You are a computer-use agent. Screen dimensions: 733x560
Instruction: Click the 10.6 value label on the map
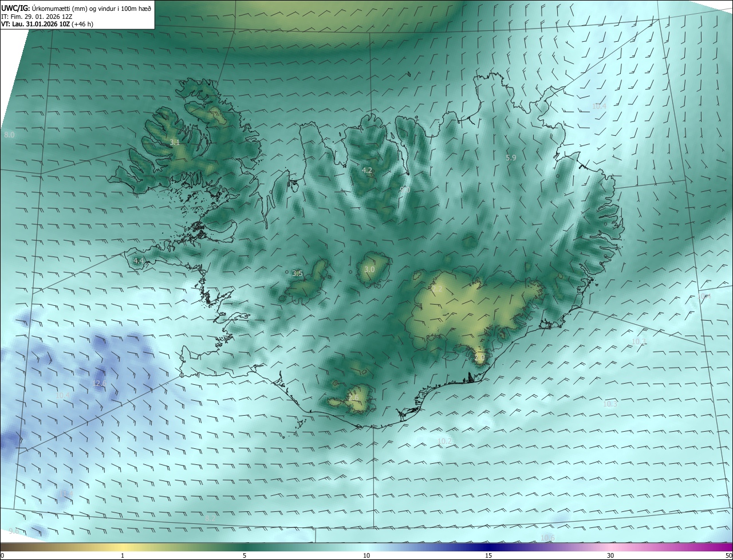coord(547,537)
